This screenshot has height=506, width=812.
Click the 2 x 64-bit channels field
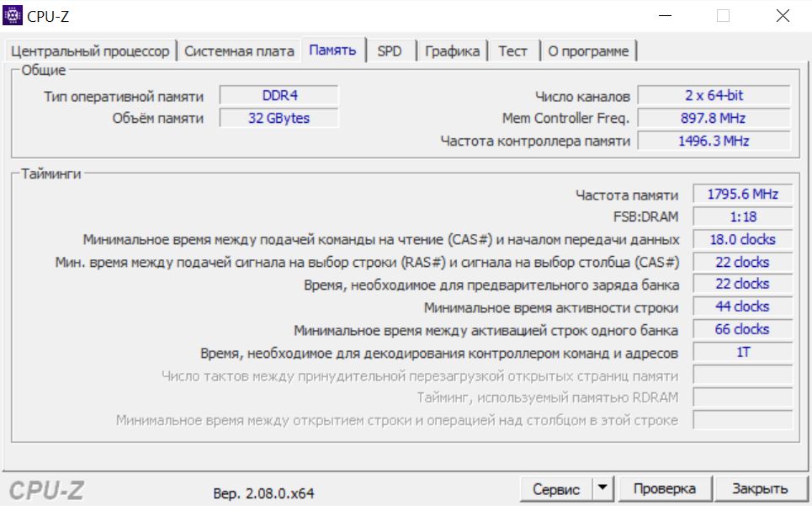[714, 96]
